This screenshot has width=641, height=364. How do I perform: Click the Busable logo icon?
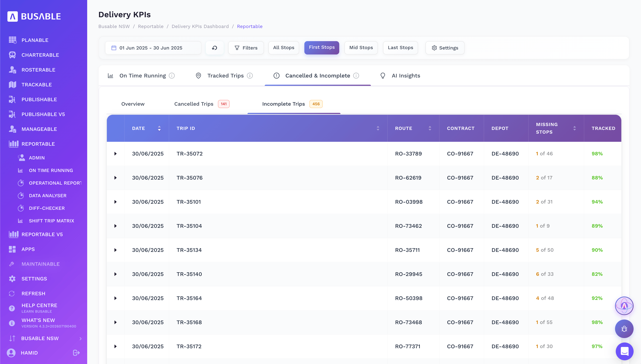pos(12,16)
